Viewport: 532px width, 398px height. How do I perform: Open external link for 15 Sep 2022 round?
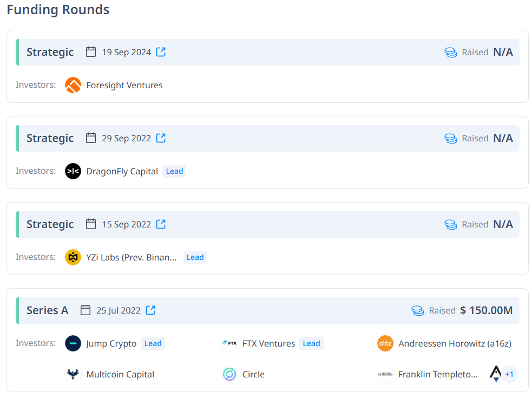161,224
